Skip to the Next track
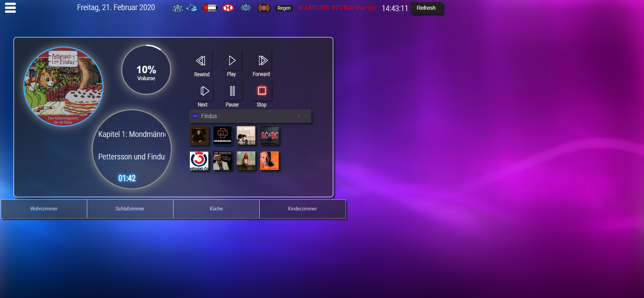The height and width of the screenshot is (298, 644). click(x=204, y=91)
